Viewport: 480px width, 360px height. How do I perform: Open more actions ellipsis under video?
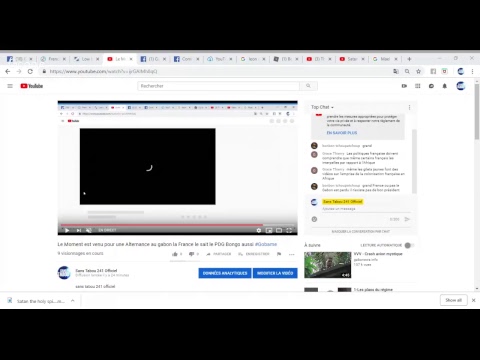[x=292, y=254]
